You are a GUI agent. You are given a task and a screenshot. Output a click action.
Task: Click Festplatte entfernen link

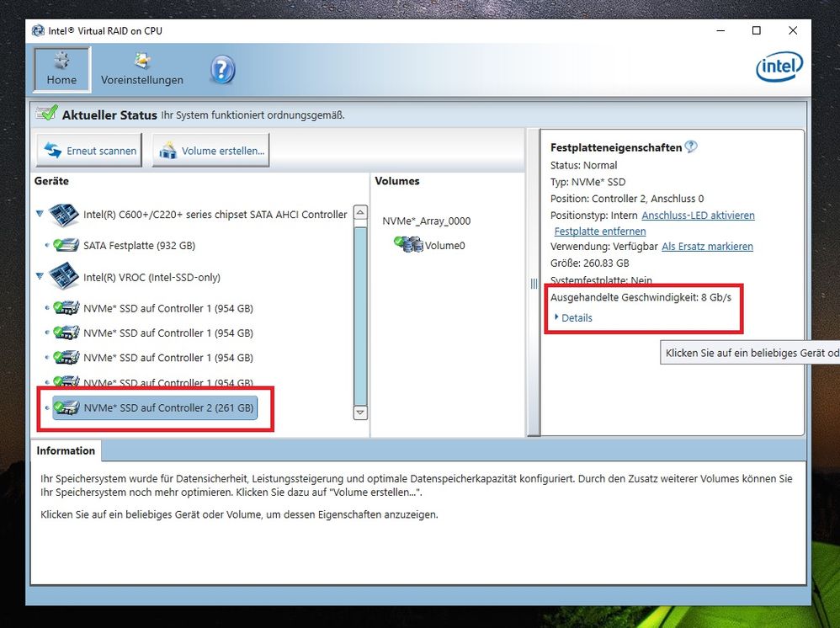(600, 231)
